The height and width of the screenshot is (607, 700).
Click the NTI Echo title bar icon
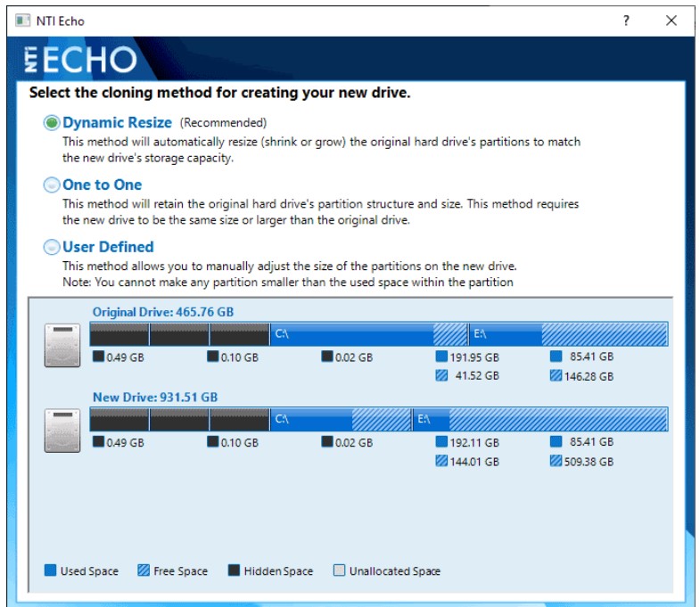(22, 21)
